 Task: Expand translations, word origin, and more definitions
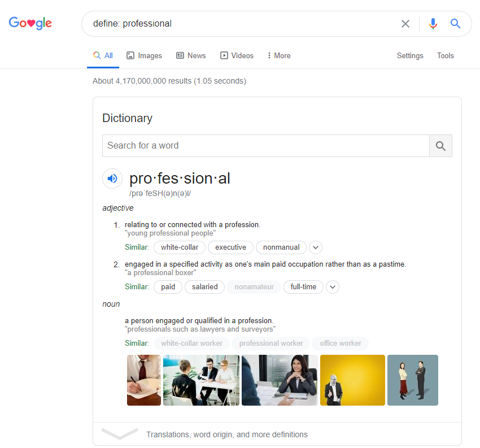coord(120,434)
